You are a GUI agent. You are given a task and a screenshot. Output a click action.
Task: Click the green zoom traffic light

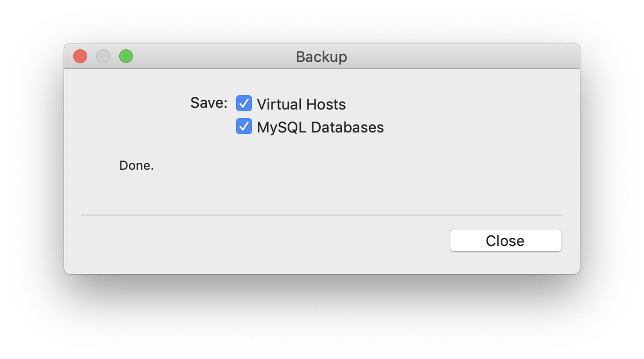coord(125,56)
